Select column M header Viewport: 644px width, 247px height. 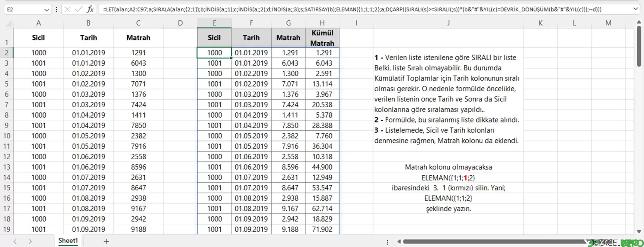[608, 23]
